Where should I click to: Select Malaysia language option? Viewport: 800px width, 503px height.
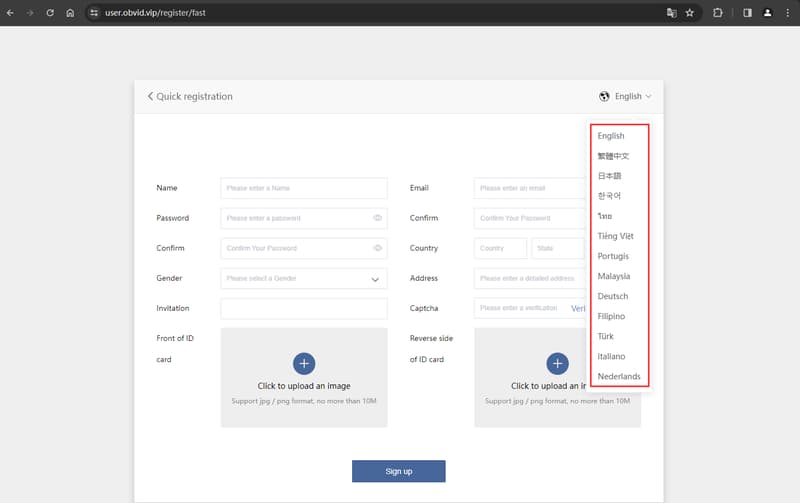click(x=614, y=276)
